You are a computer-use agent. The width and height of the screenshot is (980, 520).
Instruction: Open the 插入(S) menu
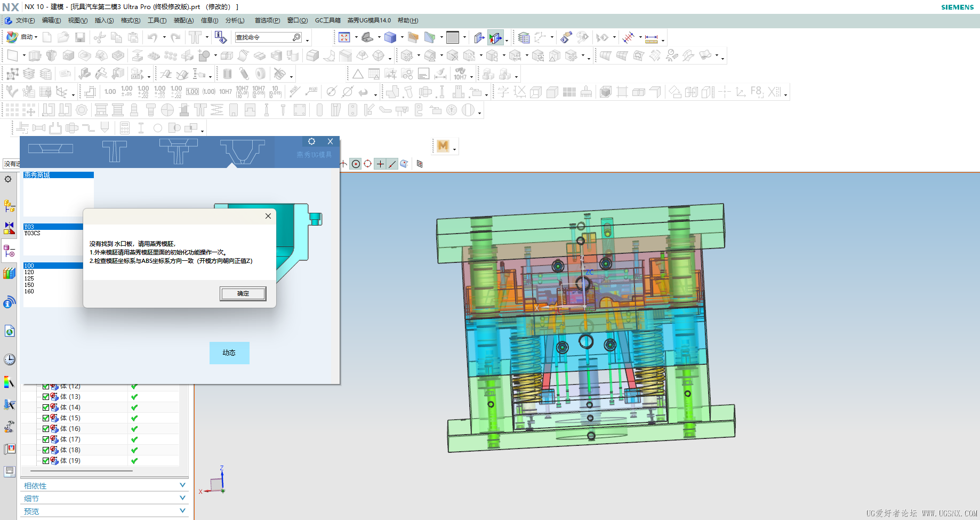104,20
